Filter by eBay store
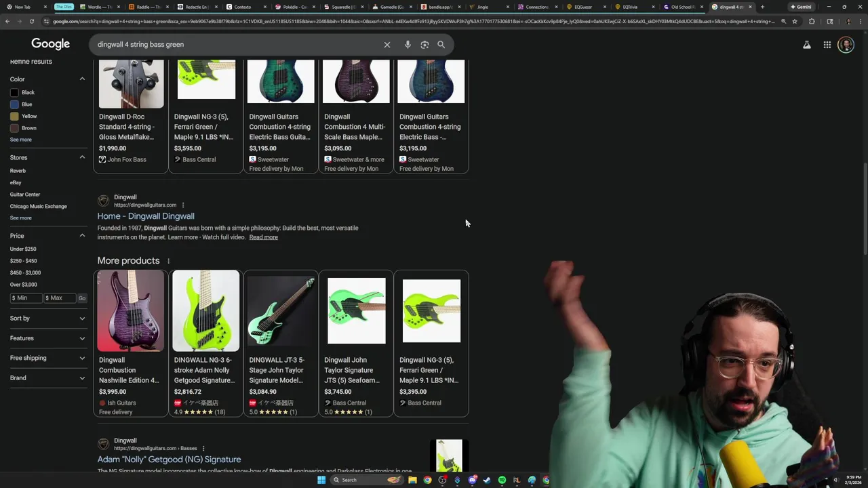Screen dimensions: 868x488 pos(16,183)
